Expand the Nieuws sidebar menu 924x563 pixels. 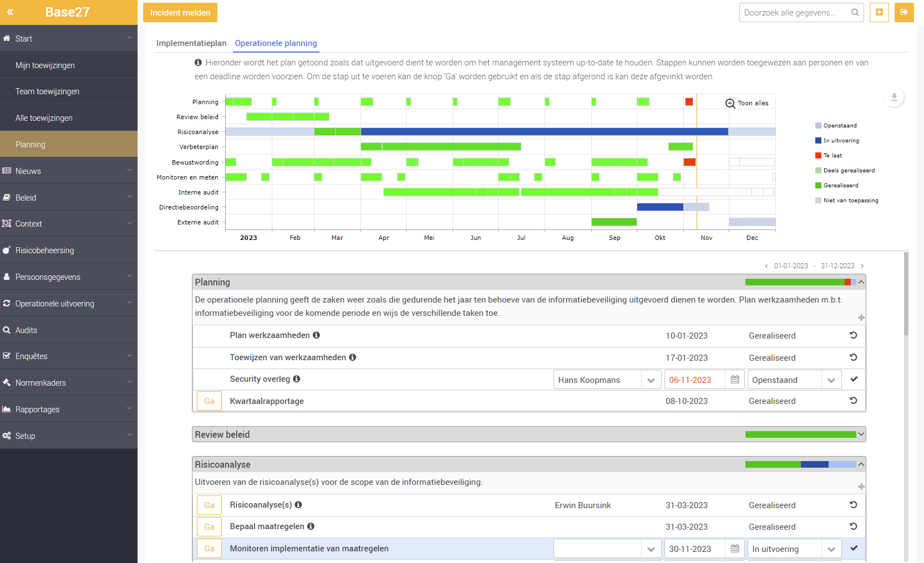point(69,171)
